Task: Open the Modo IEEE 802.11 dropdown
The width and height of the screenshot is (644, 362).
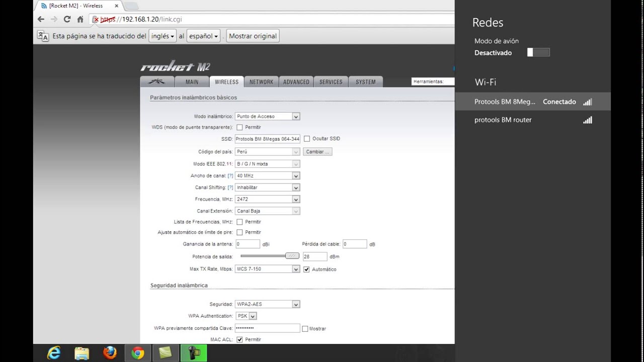Action: click(x=268, y=164)
